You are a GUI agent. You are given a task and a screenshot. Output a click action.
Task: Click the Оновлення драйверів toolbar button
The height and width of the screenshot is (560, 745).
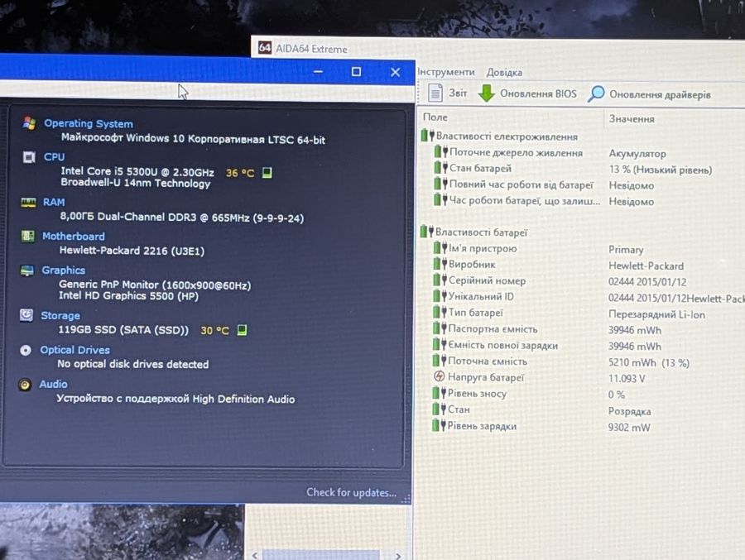tap(649, 94)
